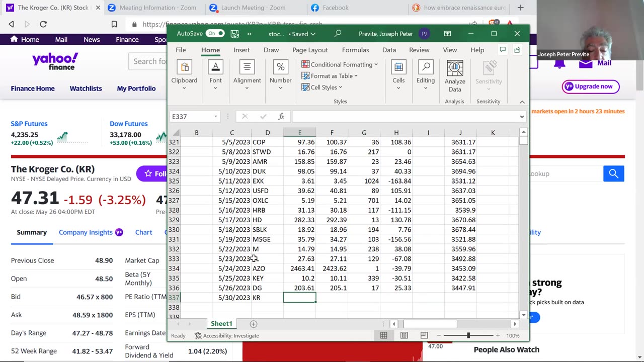
Task: Select column J header
Action: [460, 133]
